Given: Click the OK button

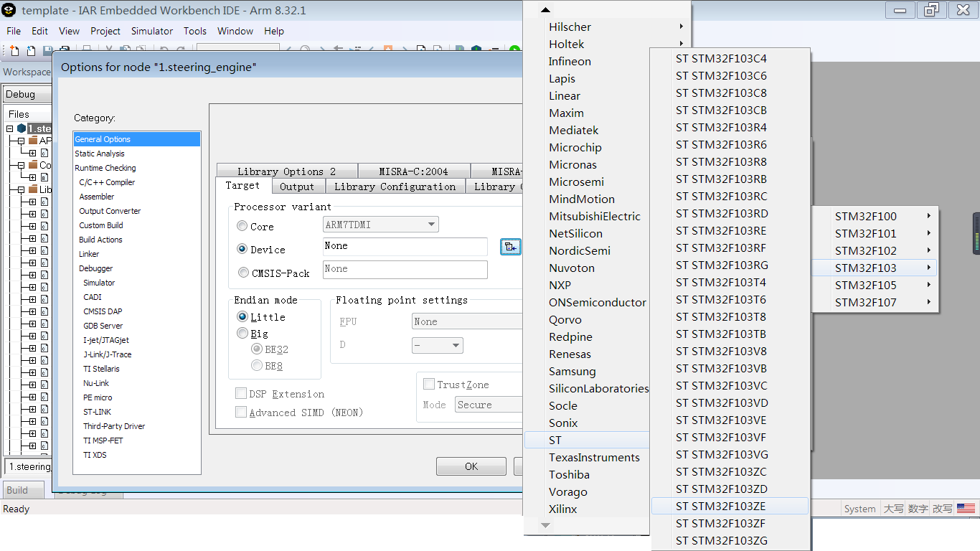Looking at the screenshot, I should click(471, 466).
